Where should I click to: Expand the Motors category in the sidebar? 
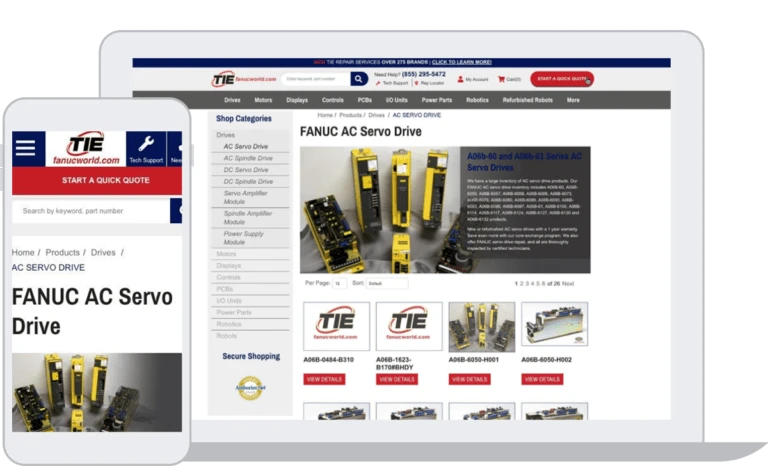(227, 254)
